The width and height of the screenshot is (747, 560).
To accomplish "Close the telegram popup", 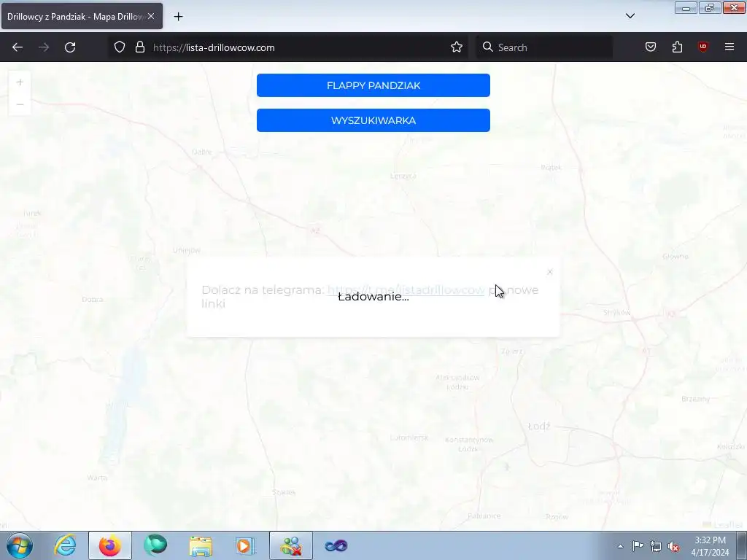I will coord(550,272).
